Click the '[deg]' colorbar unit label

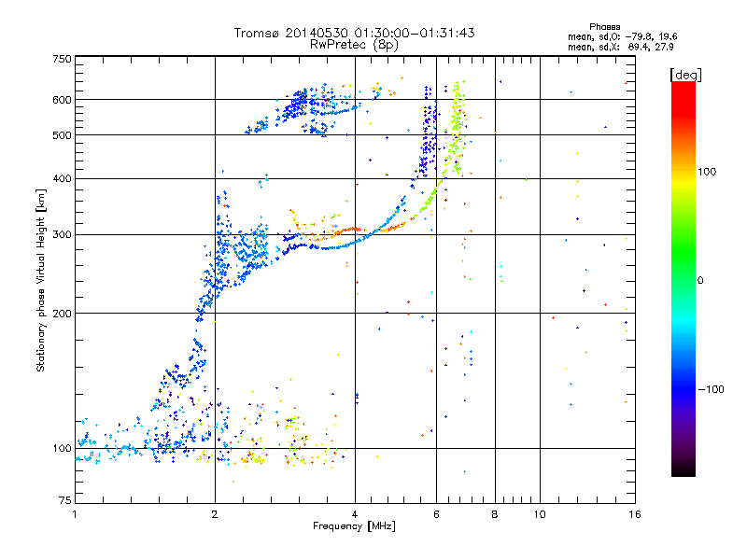(685, 75)
